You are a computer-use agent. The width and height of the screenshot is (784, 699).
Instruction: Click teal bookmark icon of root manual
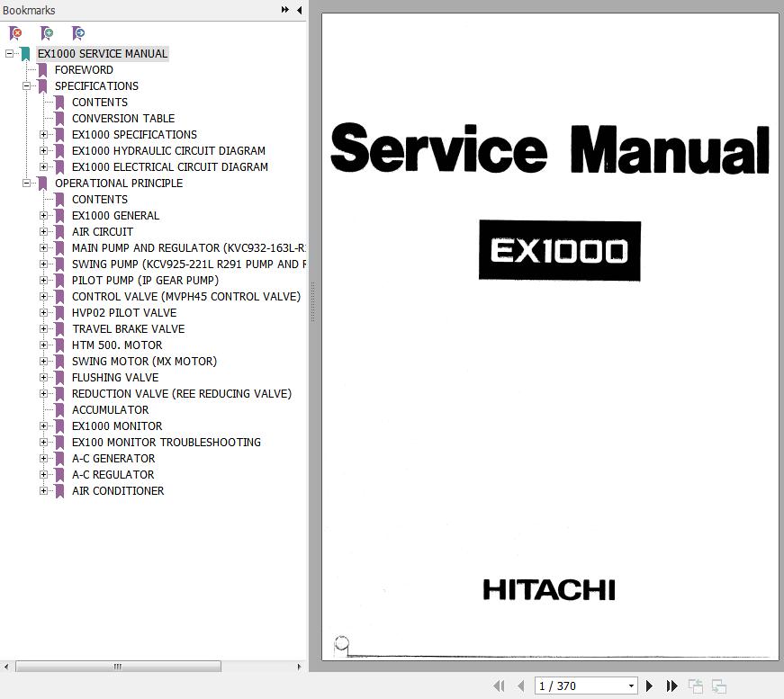point(25,53)
